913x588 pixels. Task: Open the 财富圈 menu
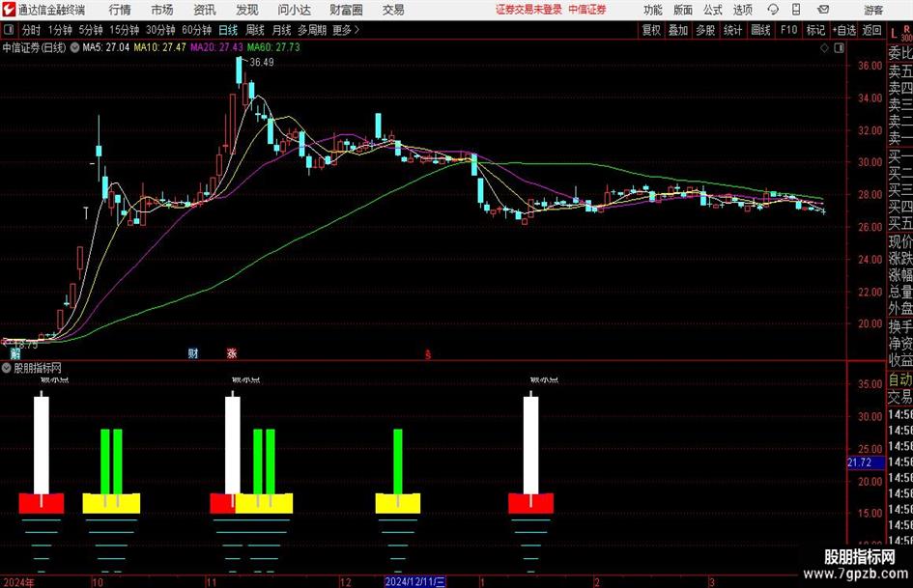(346, 10)
